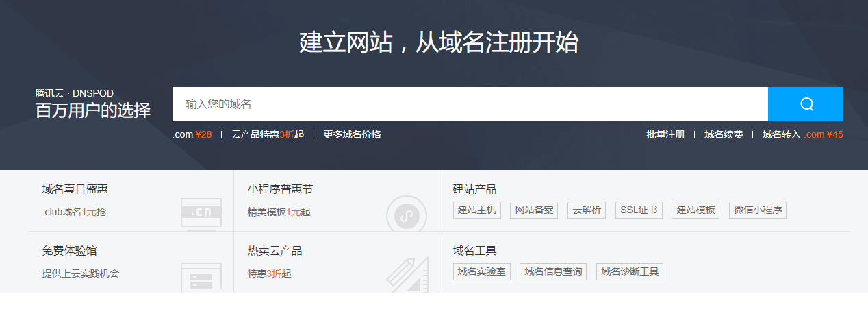This screenshot has height=316, width=868.
Task: Launch 域名信息查询 tool
Action: pyautogui.click(x=553, y=271)
